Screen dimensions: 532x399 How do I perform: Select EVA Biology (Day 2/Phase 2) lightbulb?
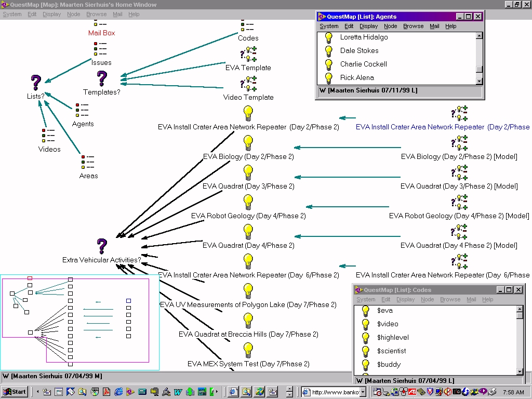(x=248, y=142)
